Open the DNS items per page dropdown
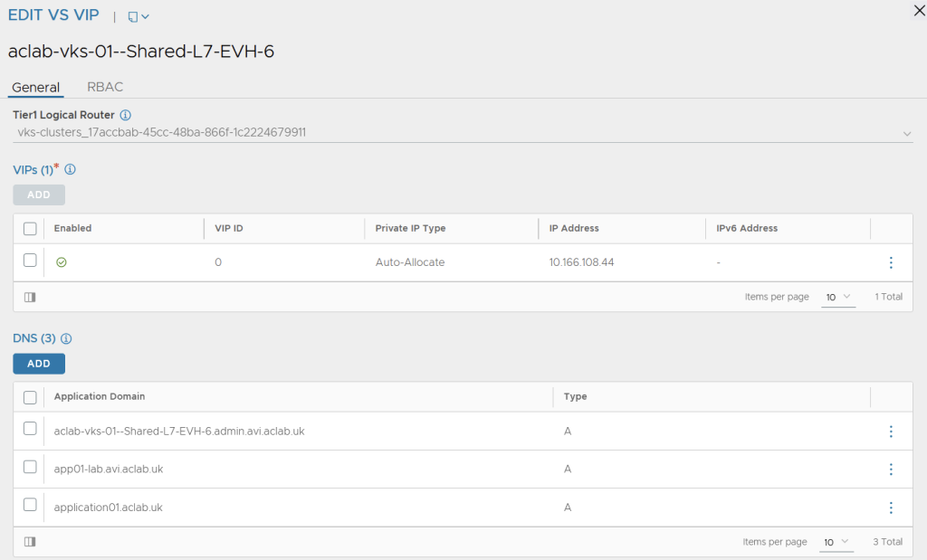Image resolution: width=927 pixels, height=560 pixels. click(837, 542)
